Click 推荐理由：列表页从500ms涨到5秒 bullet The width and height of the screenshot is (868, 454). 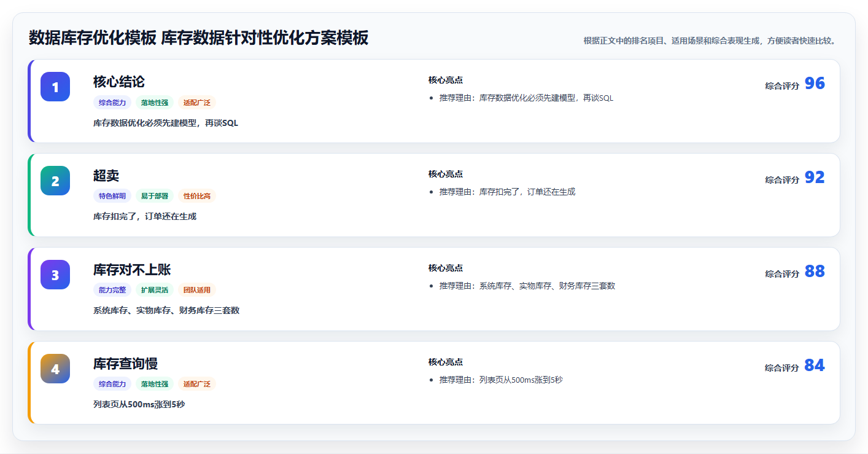501,380
